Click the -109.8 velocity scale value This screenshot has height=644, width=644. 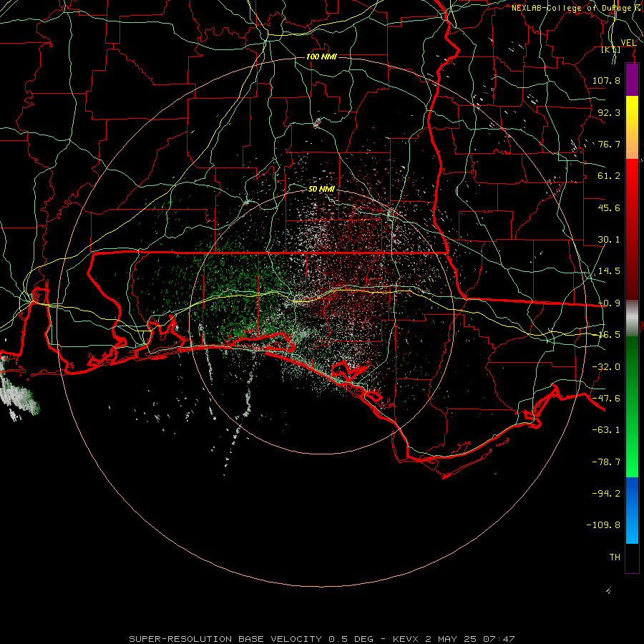pos(603,525)
